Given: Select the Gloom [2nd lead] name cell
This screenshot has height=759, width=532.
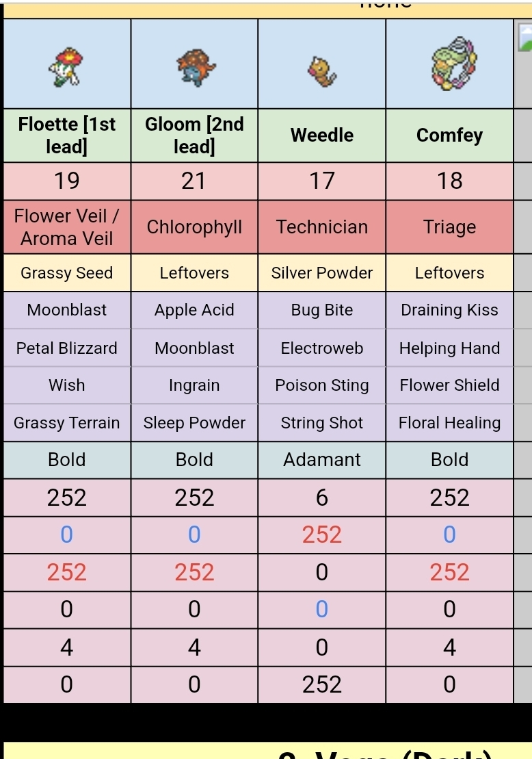Looking at the screenshot, I should click(194, 135).
